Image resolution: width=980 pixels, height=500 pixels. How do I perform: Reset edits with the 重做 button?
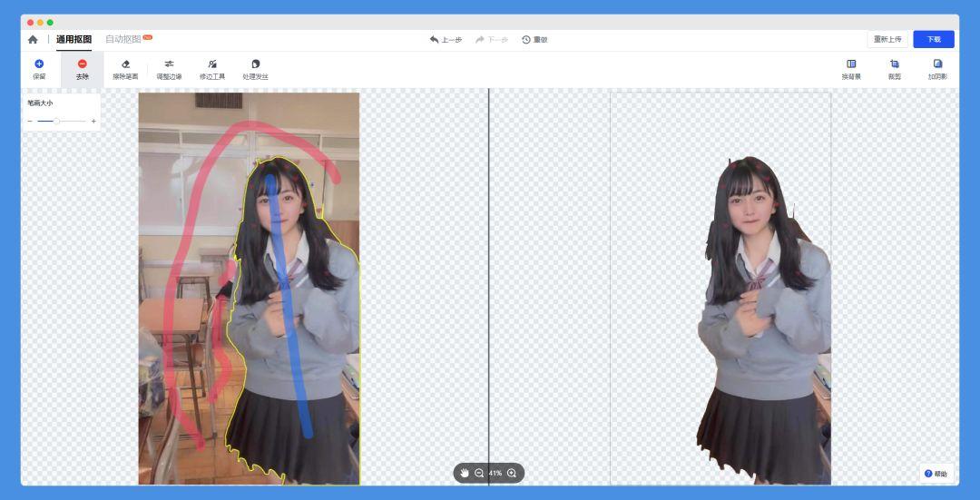(534, 40)
